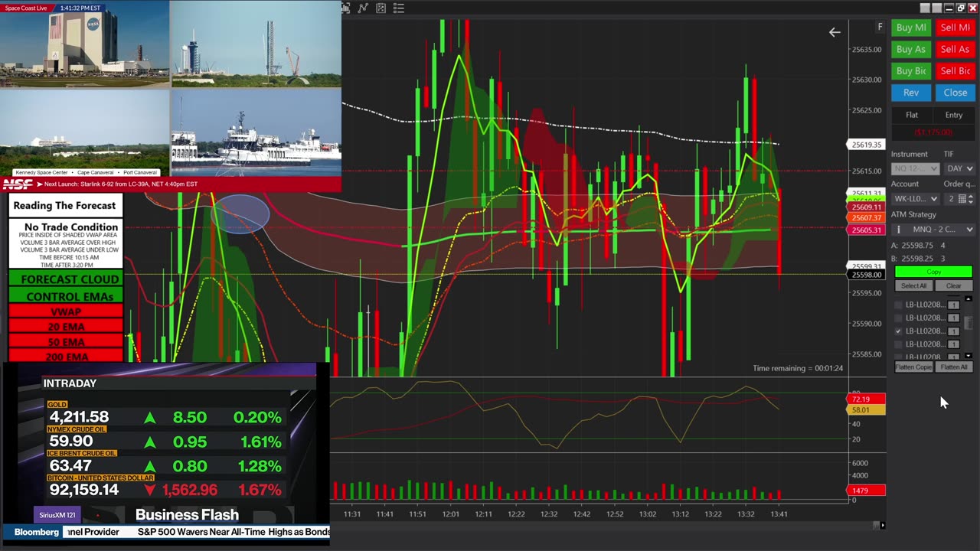980x551 pixels.
Task: Click the Flatten Copied button
Action: pos(913,367)
